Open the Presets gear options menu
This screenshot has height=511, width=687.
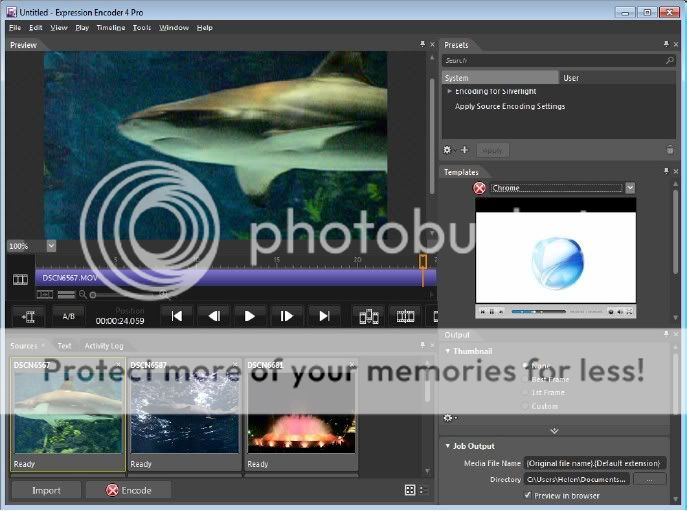447,150
